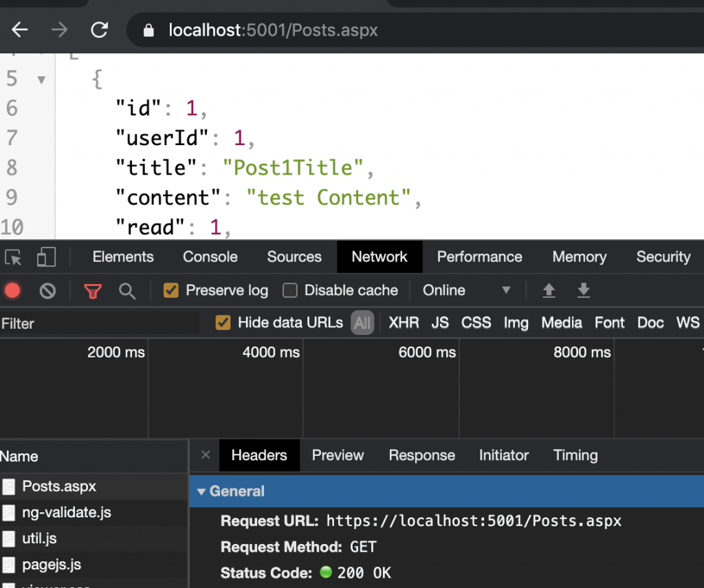Open network search magnifier
Screen dimensions: 704x588
(x=127, y=290)
